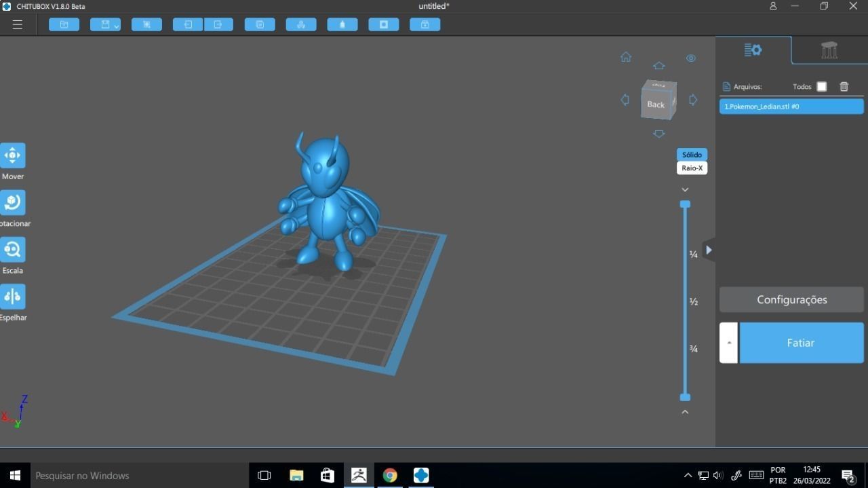Select 1.Pokemon_Ledian.stl #0 in file list
The width and height of the screenshot is (868, 488).
click(791, 107)
